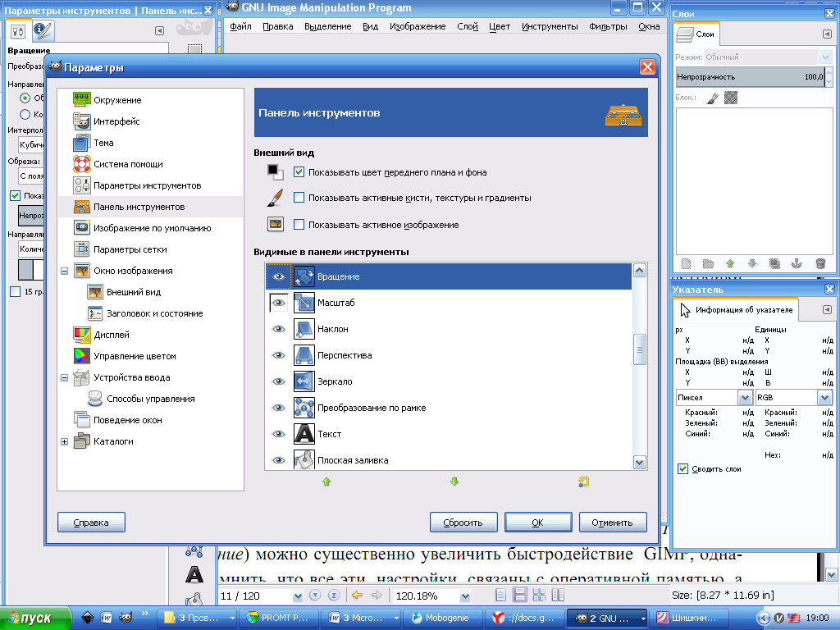Image resolution: width=840 pixels, height=630 pixels.
Task: Click the пуск Start button
Action: click(35, 619)
